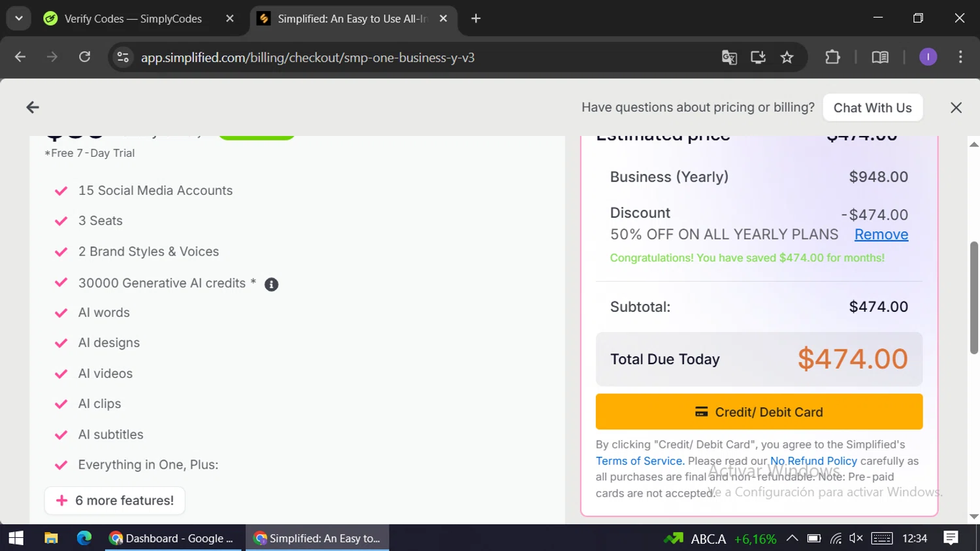Viewport: 980px width, 551px height.
Task: Click the Business (Yearly) $948.00 price
Action: coord(878,177)
